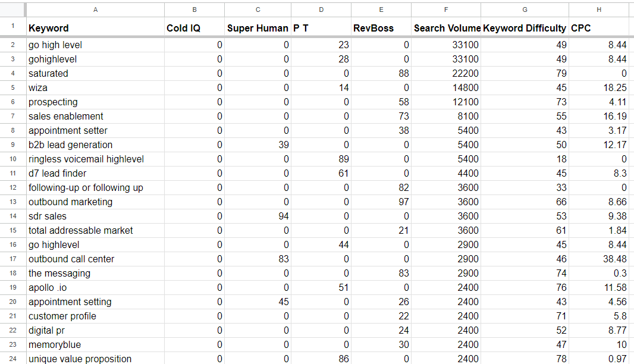This screenshot has height=364, width=634.
Task: Select column E header
Action: tap(381, 10)
